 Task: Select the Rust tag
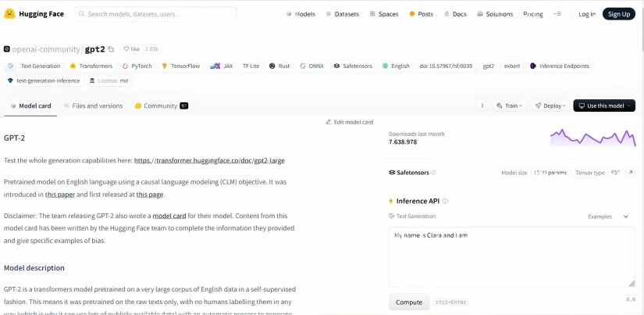(279, 66)
